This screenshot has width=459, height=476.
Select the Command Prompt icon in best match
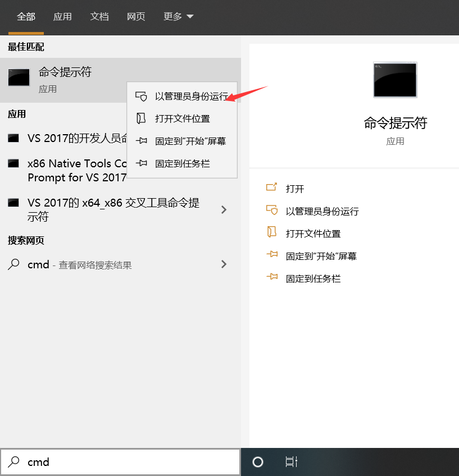(19, 77)
